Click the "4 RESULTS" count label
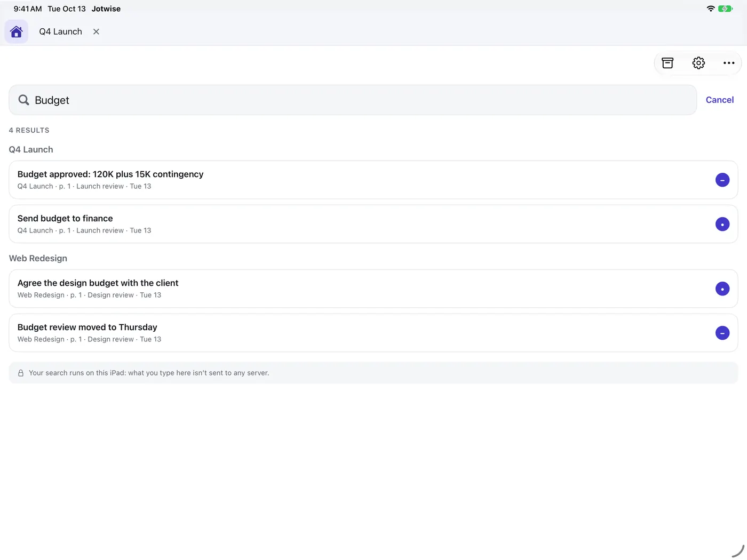The width and height of the screenshot is (747, 560). tap(29, 130)
